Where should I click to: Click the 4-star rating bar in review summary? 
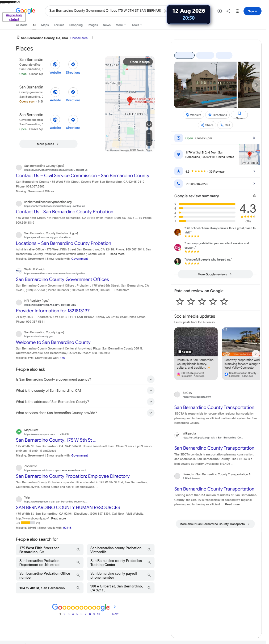(207, 208)
